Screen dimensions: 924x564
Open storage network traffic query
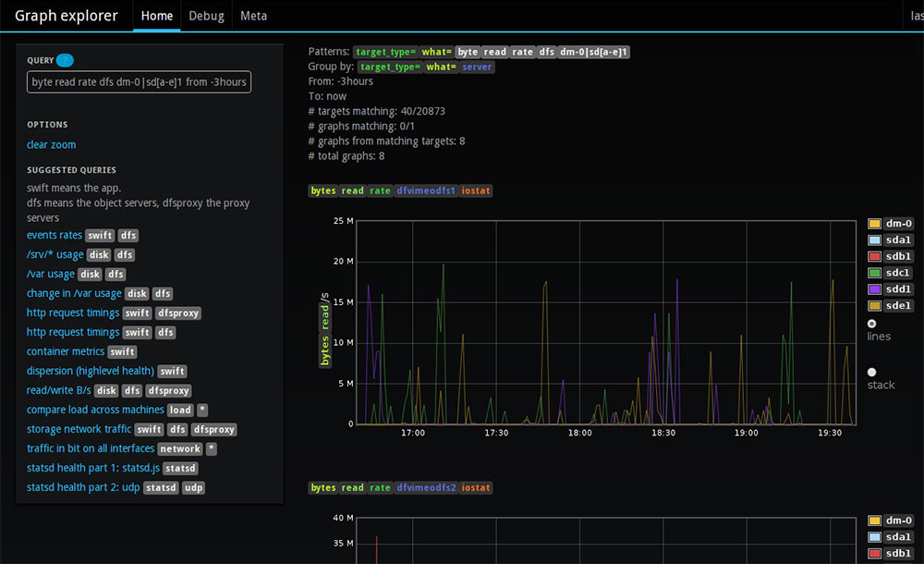tap(79, 429)
